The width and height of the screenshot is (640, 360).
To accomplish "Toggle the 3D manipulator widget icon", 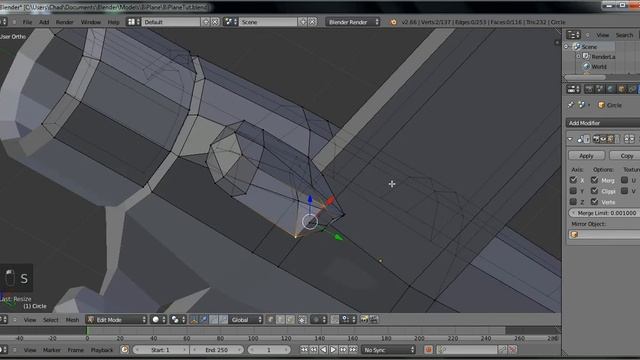I will [x=194, y=320].
